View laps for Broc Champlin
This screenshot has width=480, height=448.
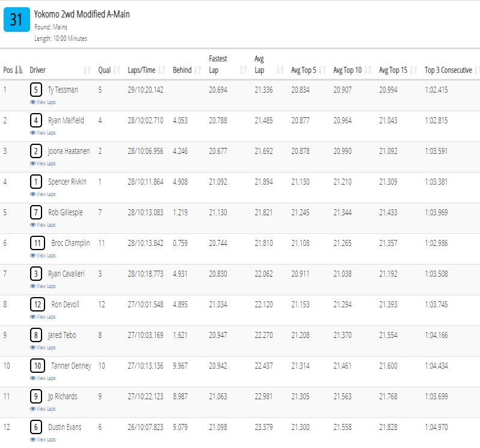click(43, 256)
